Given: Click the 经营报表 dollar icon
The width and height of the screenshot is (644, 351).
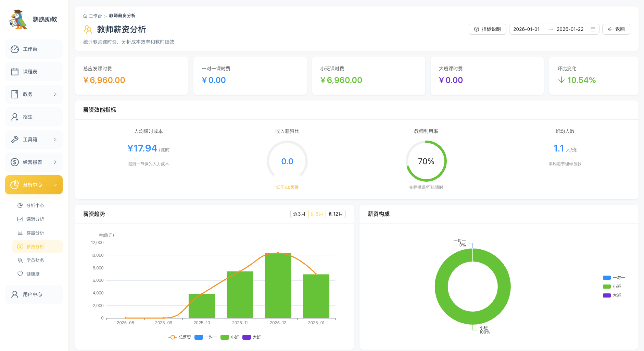Looking at the screenshot, I should 15,162.
